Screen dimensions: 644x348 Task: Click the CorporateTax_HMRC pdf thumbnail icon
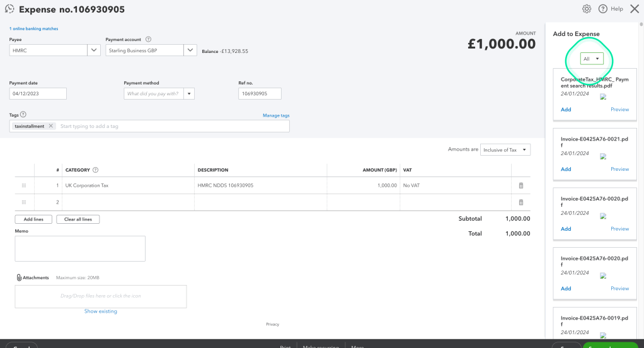(x=603, y=96)
